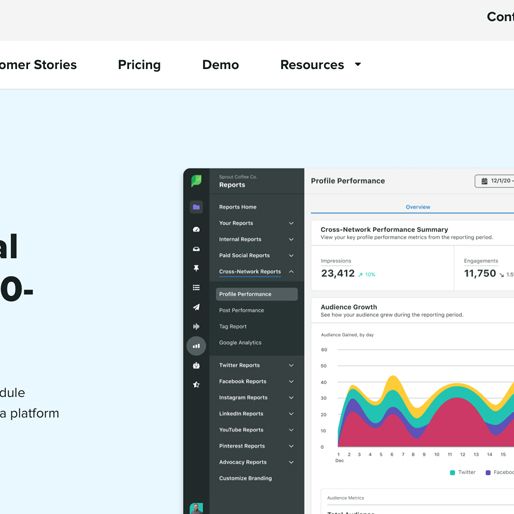Select Tag Report
The width and height of the screenshot is (514, 514).
pos(233,326)
